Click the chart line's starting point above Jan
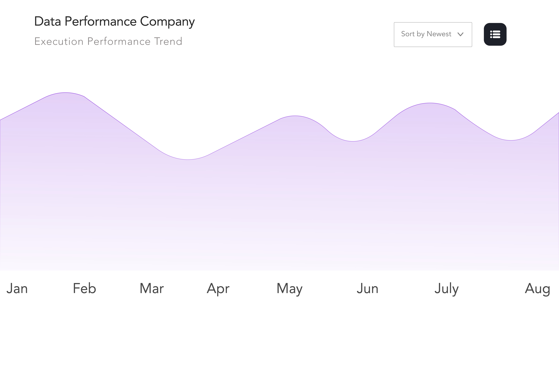 coord(0,120)
